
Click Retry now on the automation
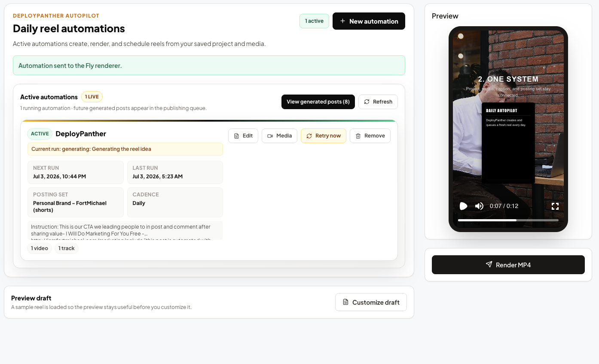324,136
